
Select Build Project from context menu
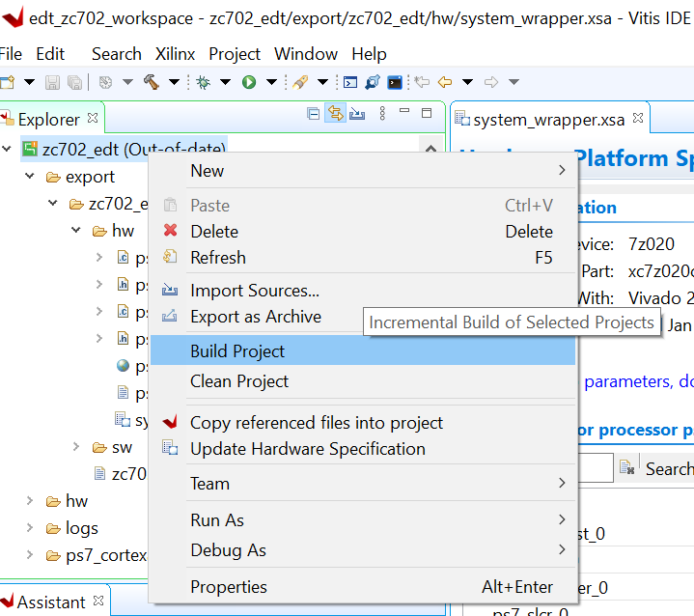point(237,351)
